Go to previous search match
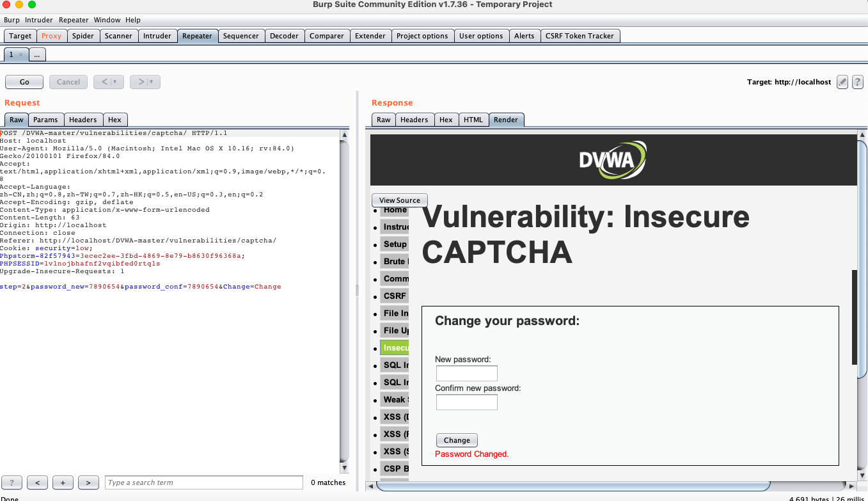This screenshot has height=501, width=868. pos(38,482)
